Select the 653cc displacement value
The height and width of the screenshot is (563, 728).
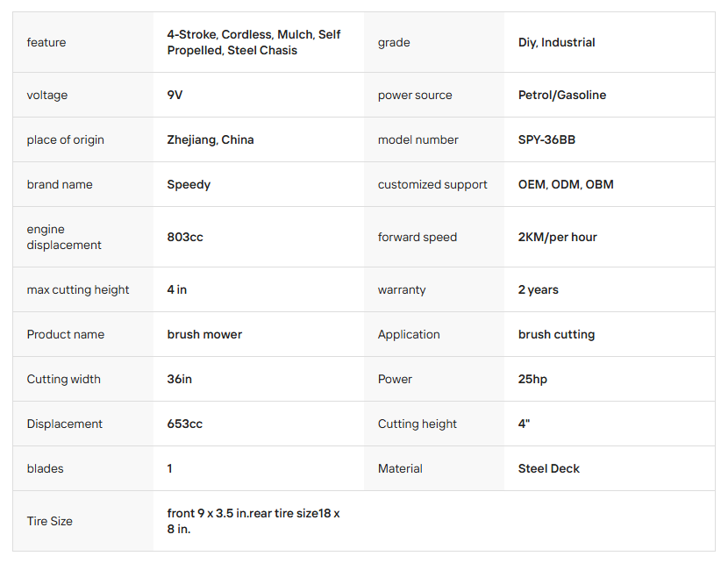click(x=184, y=424)
